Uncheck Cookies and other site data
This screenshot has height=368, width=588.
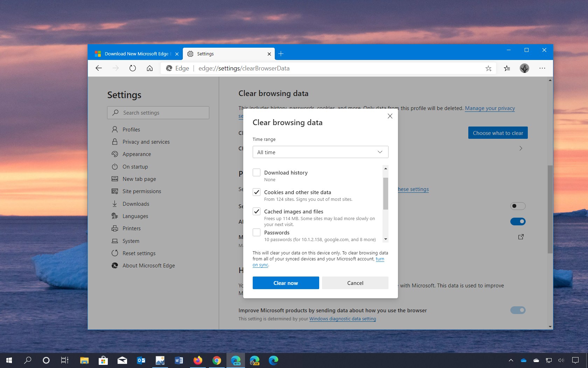(x=257, y=192)
